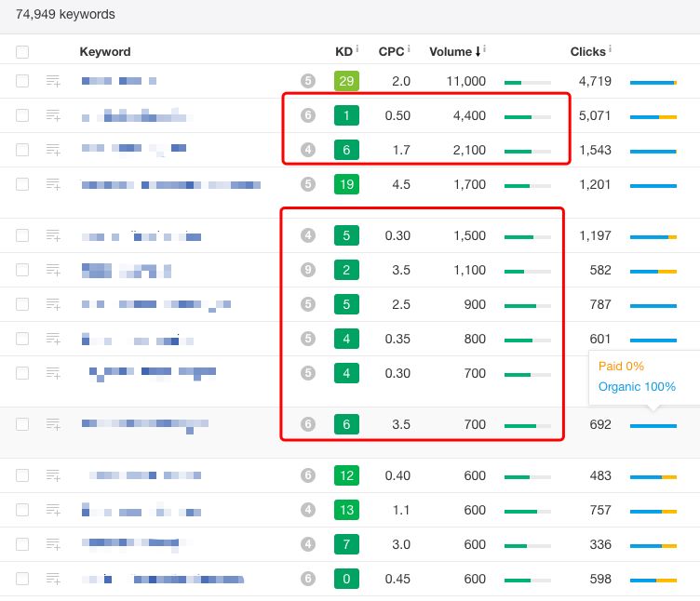
Task: Sort the table by KD column header
Action: click(343, 52)
